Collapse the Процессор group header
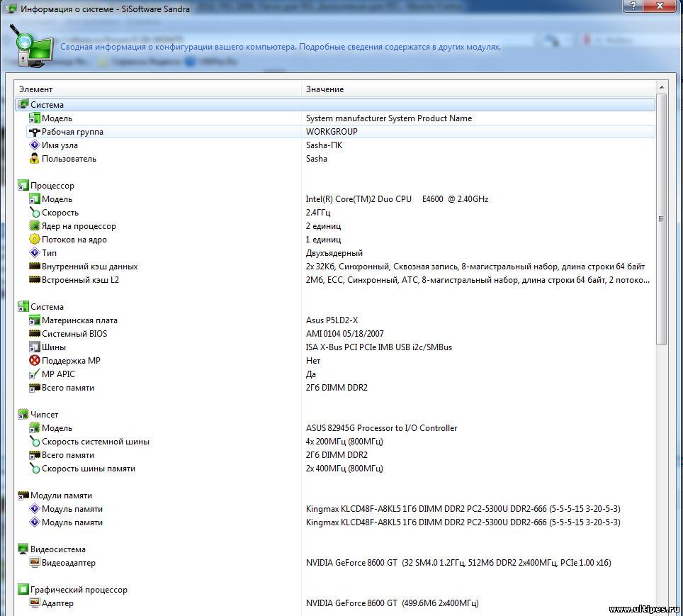 click(x=52, y=186)
